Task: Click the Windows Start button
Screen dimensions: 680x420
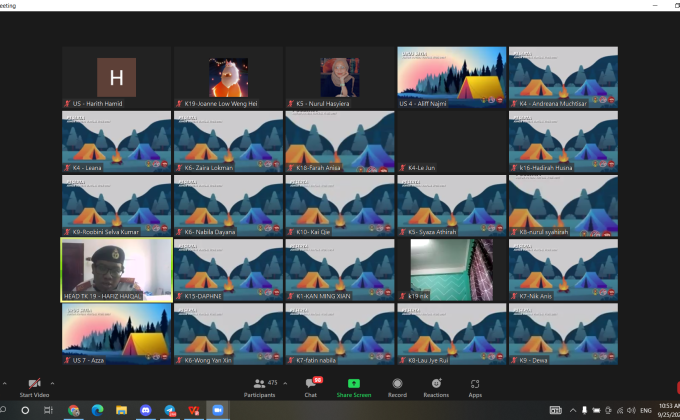Action: pos(6,411)
